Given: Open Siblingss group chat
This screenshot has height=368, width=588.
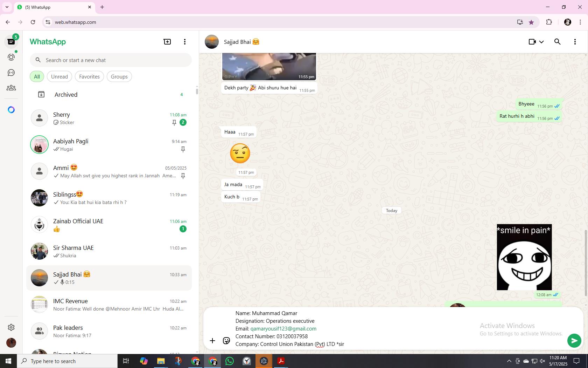Looking at the screenshot, I should coord(109,198).
